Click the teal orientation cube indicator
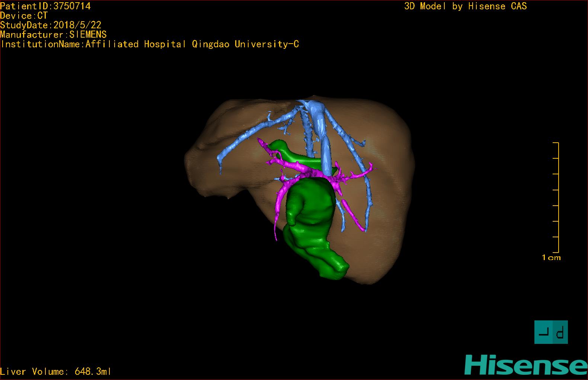 [551, 332]
